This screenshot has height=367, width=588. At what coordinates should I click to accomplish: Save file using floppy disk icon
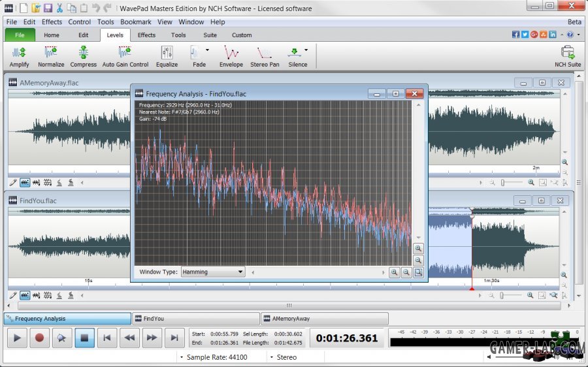click(48, 8)
